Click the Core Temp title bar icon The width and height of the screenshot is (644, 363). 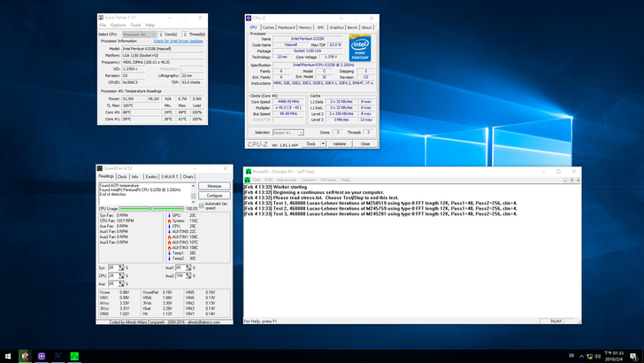coord(101,17)
